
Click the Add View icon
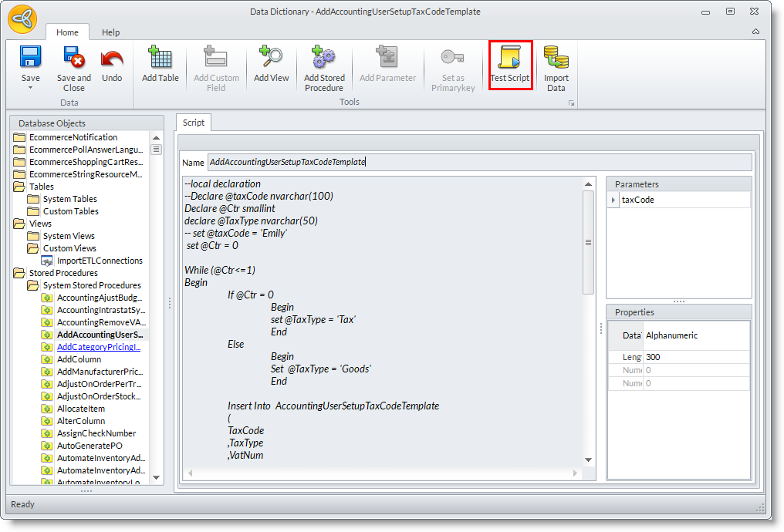[x=271, y=58]
